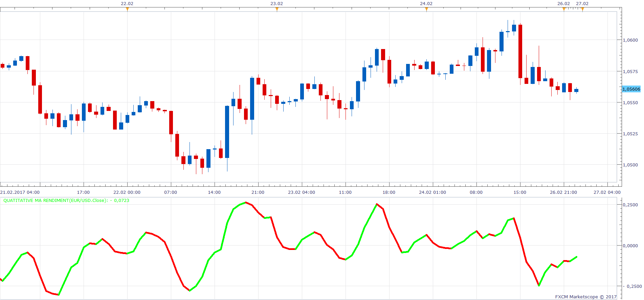Click the orange day marker under 24.02
Screen dimensions: 644x300
tap(426, 9)
